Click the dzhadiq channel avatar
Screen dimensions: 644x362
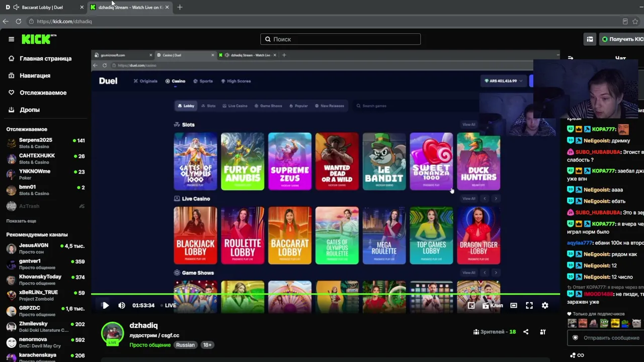coord(112,334)
